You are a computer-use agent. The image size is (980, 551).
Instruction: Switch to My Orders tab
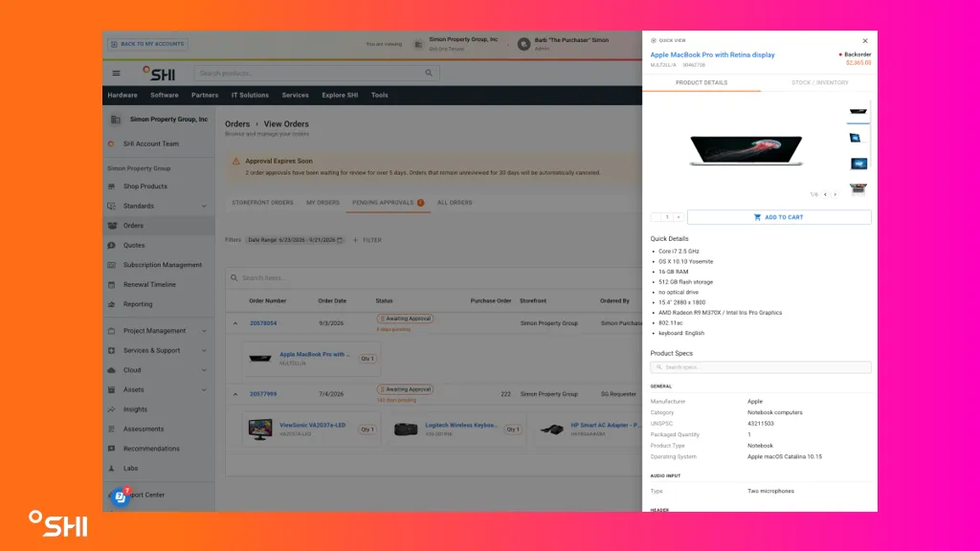pos(323,203)
